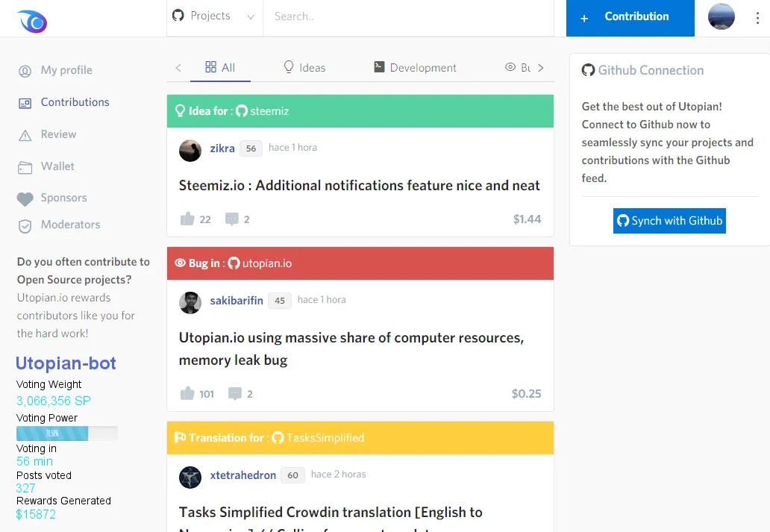Open the Steemiz.io notifications feature post title
Image resolution: width=770 pixels, height=532 pixels.
[359, 186]
